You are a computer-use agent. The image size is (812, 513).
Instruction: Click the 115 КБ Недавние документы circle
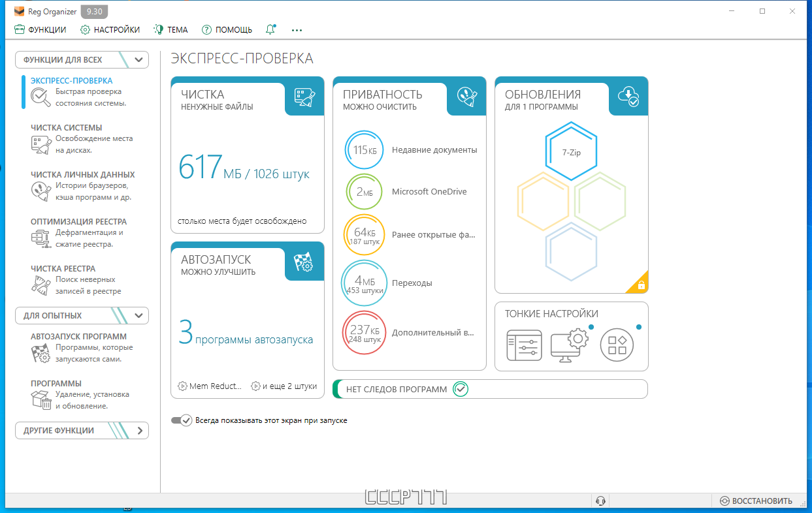coord(365,150)
